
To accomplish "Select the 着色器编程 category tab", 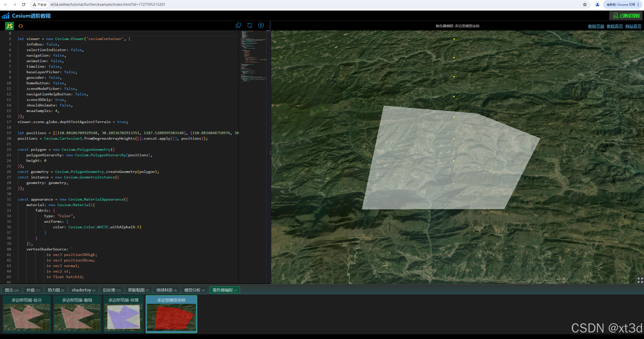I will pyautogui.click(x=225, y=290).
